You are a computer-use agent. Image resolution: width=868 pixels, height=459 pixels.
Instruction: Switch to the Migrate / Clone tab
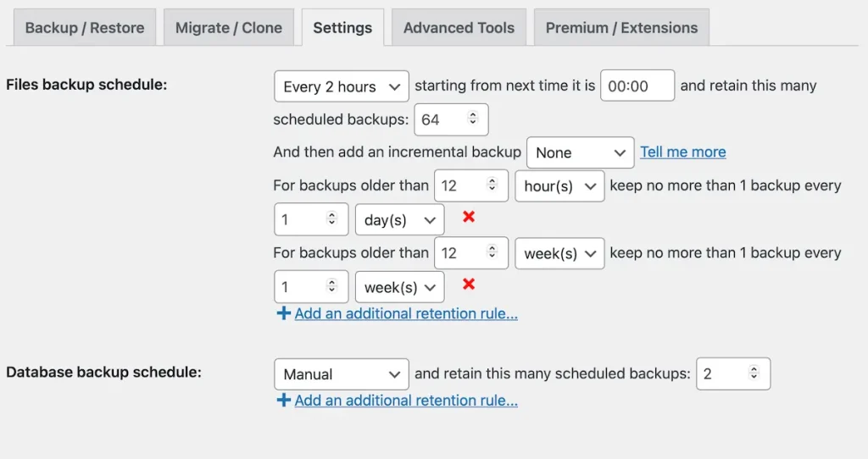click(229, 28)
